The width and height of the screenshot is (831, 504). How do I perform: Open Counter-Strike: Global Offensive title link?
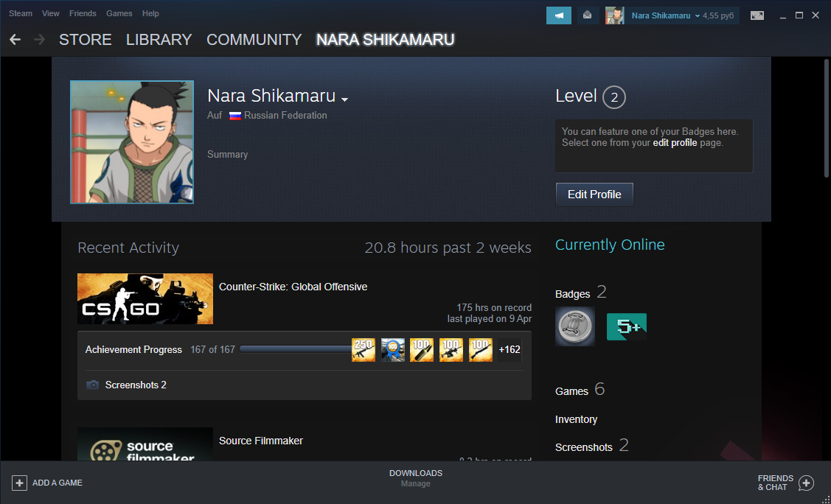point(293,287)
